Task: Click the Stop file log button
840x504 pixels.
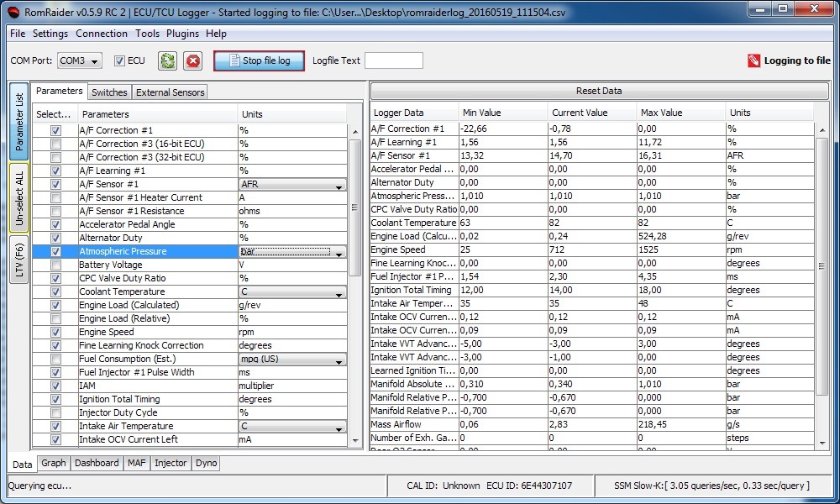Action: 259,60
